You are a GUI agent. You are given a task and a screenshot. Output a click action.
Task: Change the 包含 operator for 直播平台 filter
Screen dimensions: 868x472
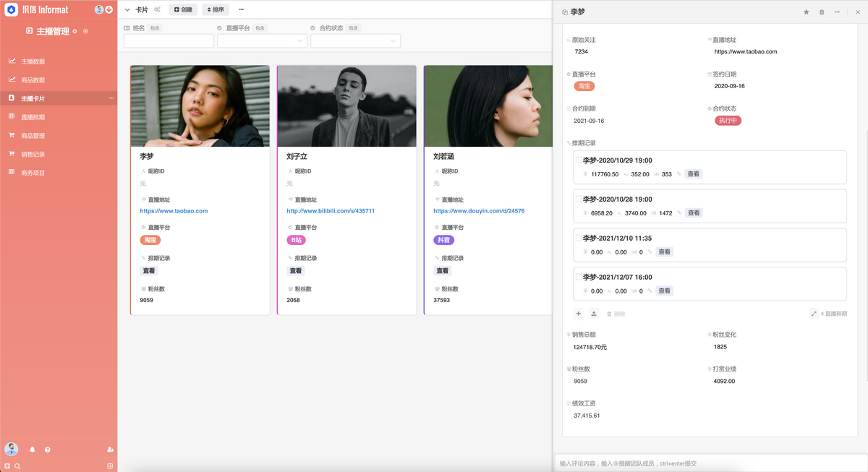[x=260, y=28]
